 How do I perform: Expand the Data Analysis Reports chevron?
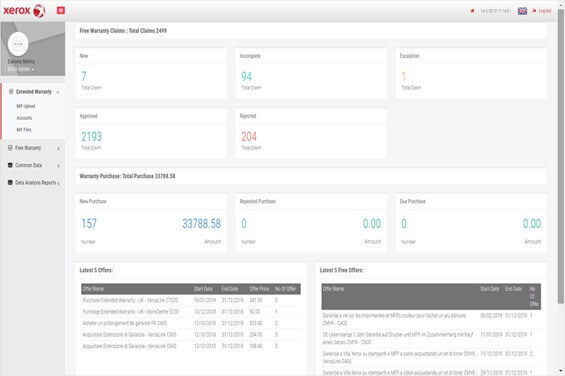[58, 183]
